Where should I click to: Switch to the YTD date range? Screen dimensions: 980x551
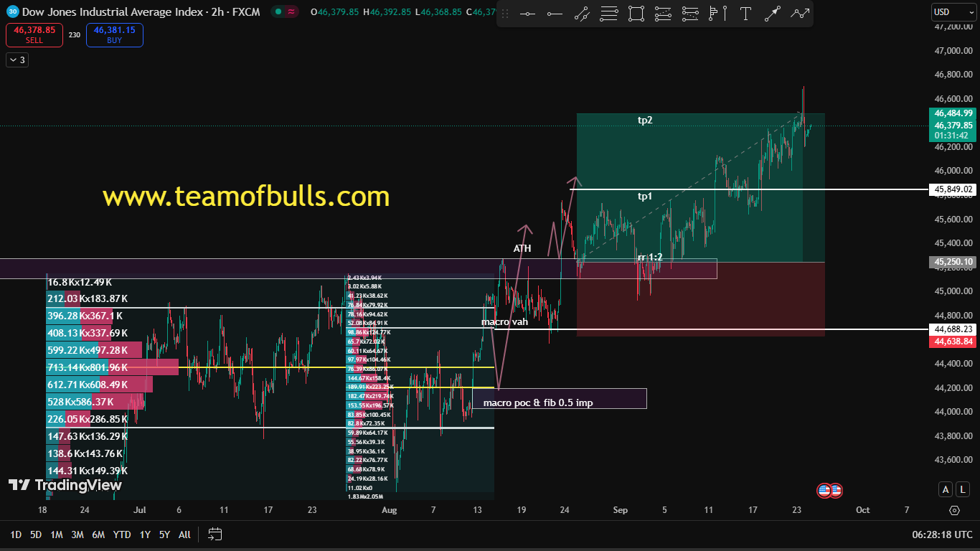(x=122, y=534)
